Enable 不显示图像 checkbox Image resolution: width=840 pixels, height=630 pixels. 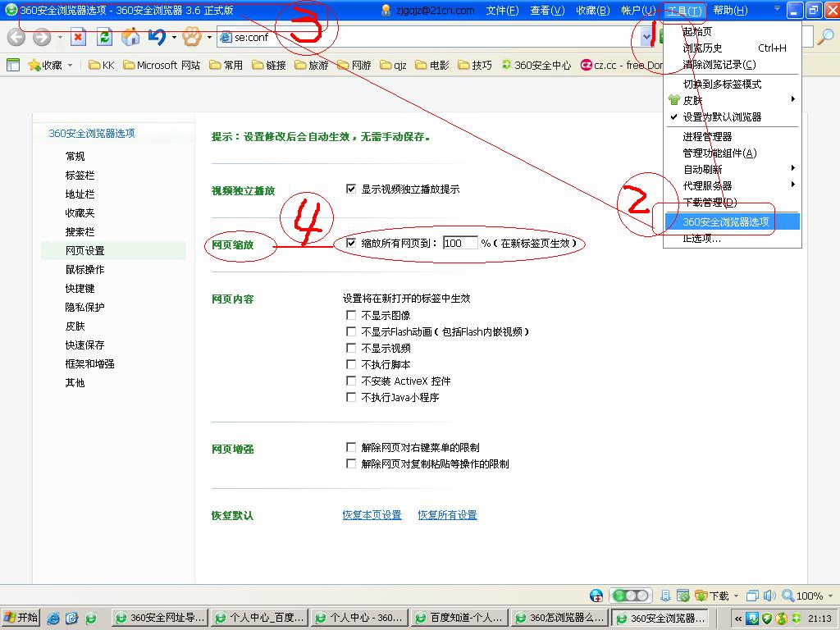point(351,315)
